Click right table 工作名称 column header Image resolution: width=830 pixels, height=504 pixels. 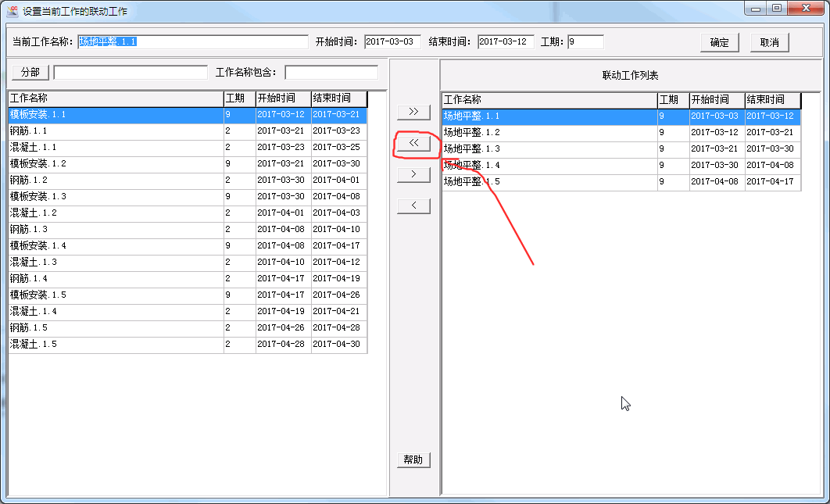click(x=549, y=100)
